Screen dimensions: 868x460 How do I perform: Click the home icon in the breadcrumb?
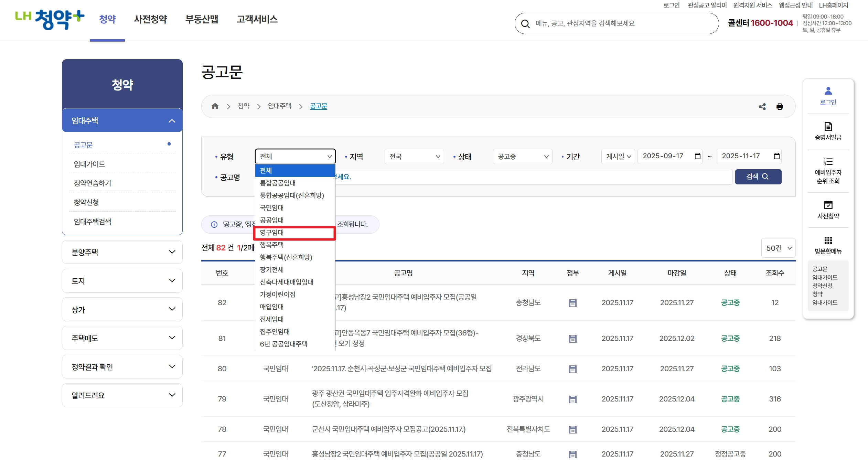pyautogui.click(x=215, y=106)
